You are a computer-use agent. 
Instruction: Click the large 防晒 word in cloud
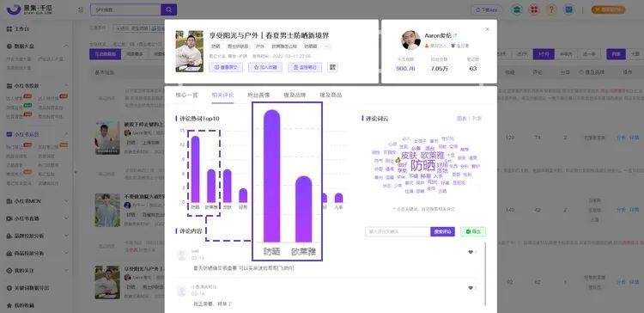point(423,165)
